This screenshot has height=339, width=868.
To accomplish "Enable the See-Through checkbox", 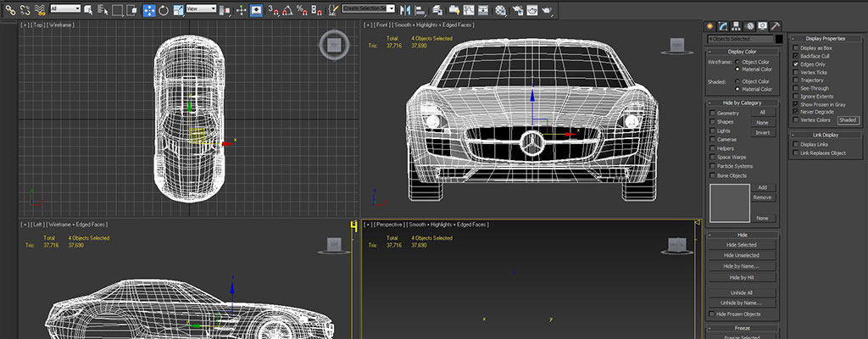I will pyautogui.click(x=796, y=88).
